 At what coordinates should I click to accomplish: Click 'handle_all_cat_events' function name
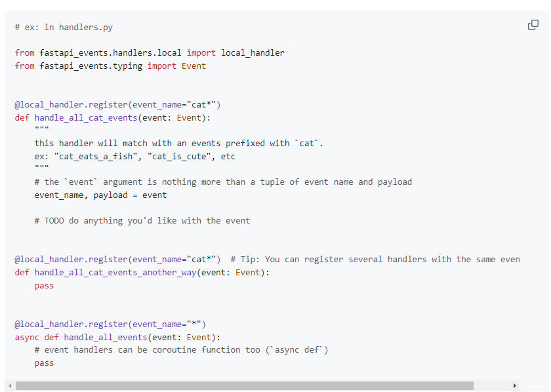pyautogui.click(x=86, y=118)
